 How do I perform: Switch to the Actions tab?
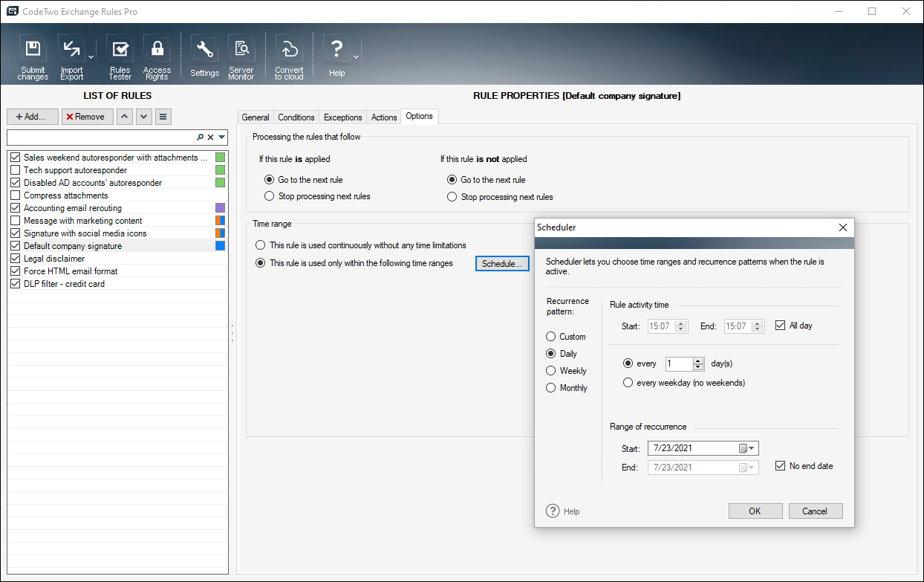[x=384, y=117]
